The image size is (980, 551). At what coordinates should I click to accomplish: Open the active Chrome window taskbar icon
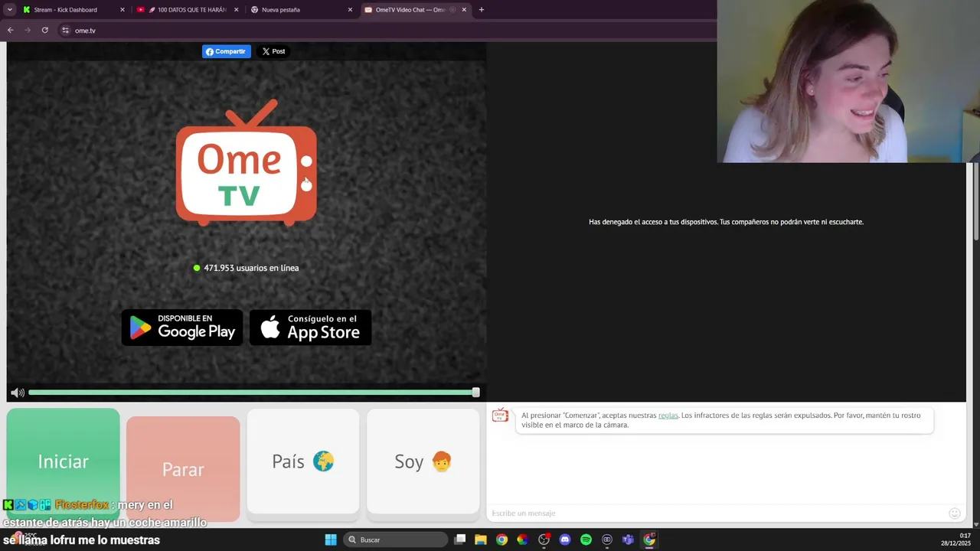pos(649,540)
